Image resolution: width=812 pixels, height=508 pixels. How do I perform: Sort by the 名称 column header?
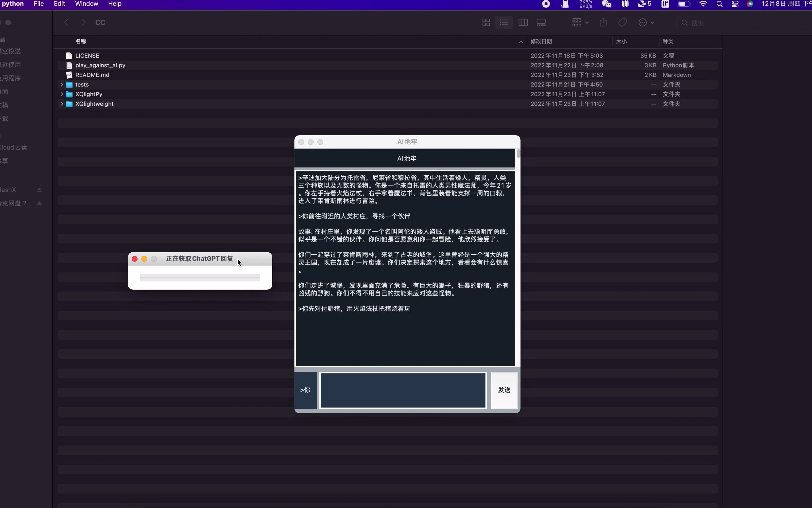click(x=81, y=41)
